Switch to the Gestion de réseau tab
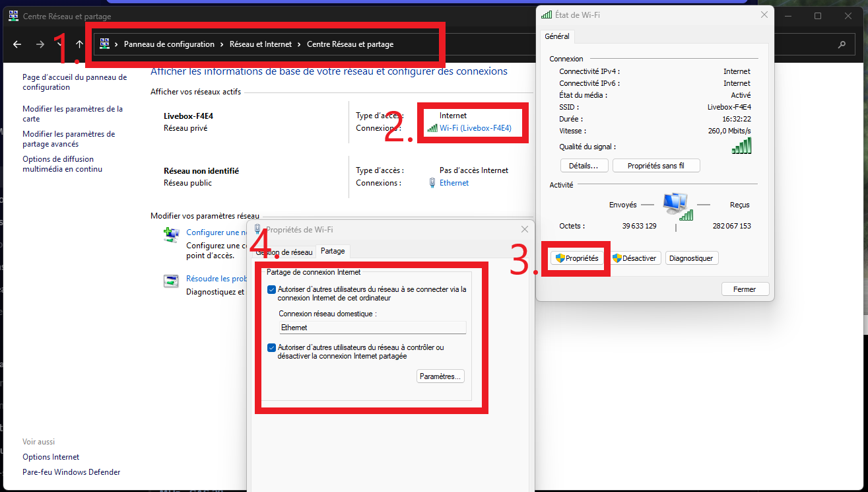 click(x=284, y=252)
